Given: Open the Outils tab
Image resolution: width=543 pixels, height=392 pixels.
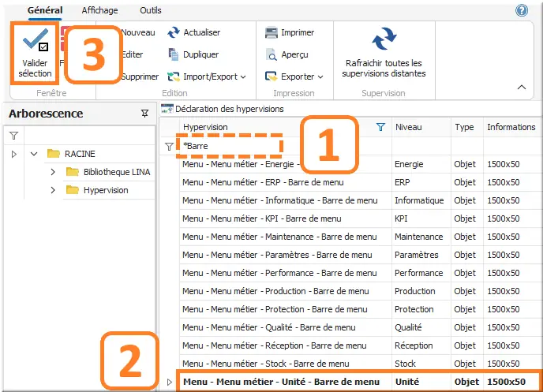Looking at the screenshot, I should [151, 10].
